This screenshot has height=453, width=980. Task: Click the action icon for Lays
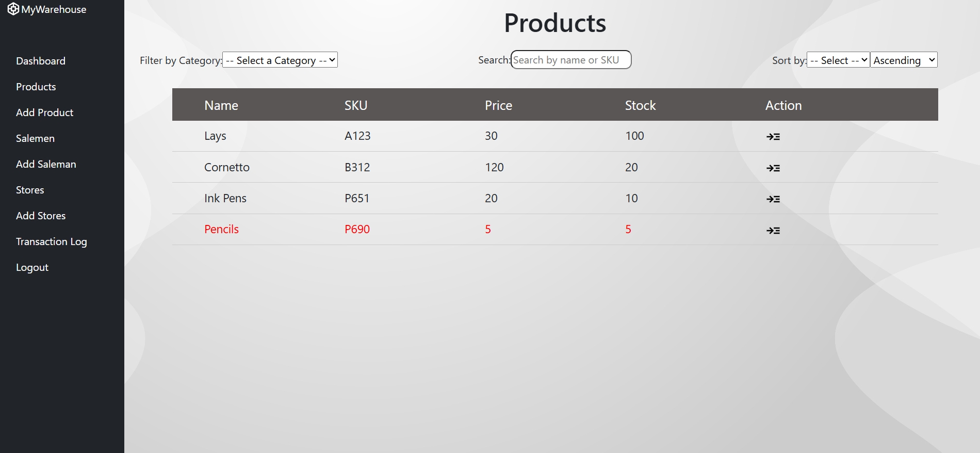(773, 137)
